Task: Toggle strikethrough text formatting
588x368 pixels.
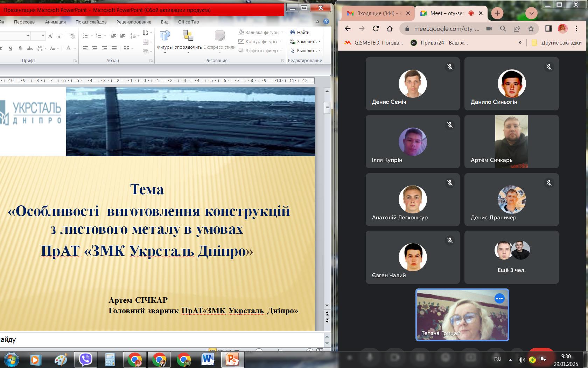Action: pos(30,48)
